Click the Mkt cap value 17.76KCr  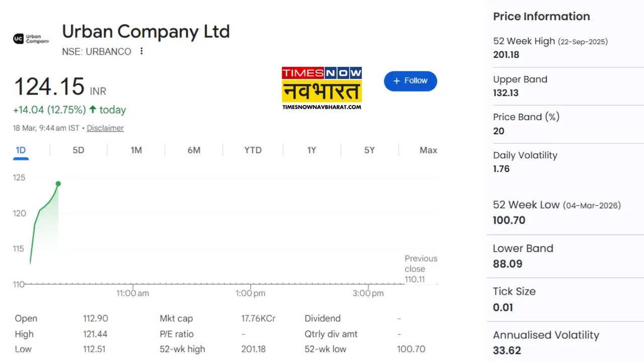click(x=258, y=319)
